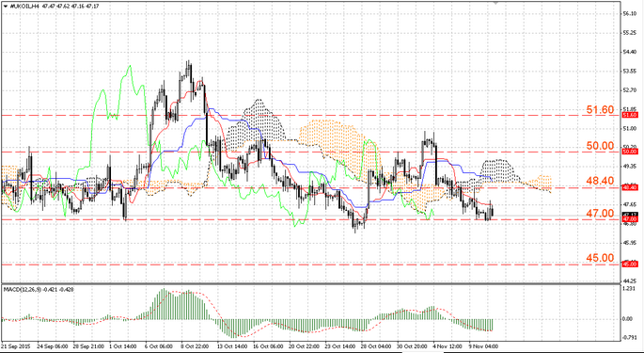Image resolution: width=644 pixels, height=353 pixels.
Task: Click the 20 Oct 22:00 time label
Action: [304, 346]
